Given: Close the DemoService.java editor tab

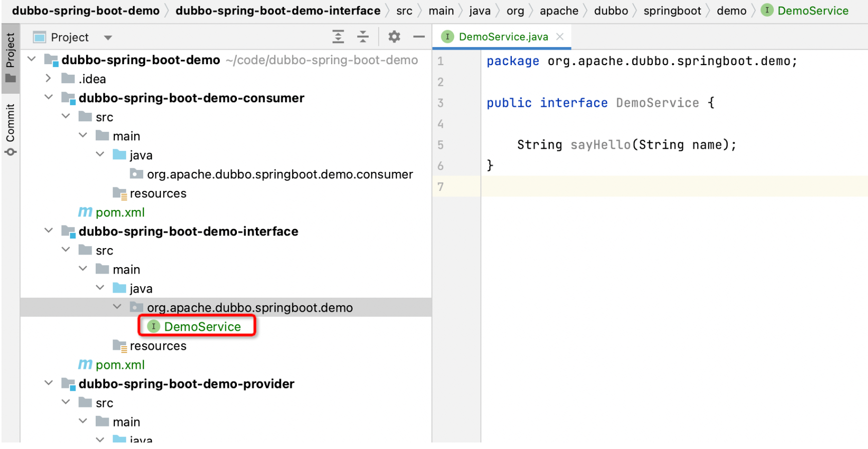Looking at the screenshot, I should click(x=560, y=37).
